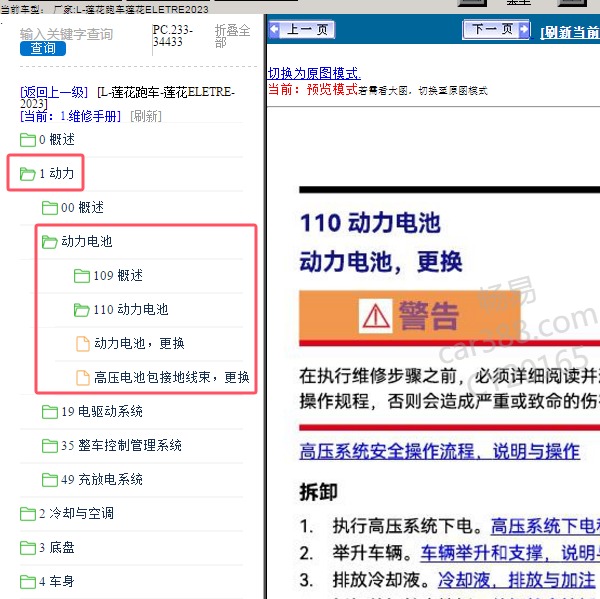Click the folder icon of 00 概述

coord(50,208)
